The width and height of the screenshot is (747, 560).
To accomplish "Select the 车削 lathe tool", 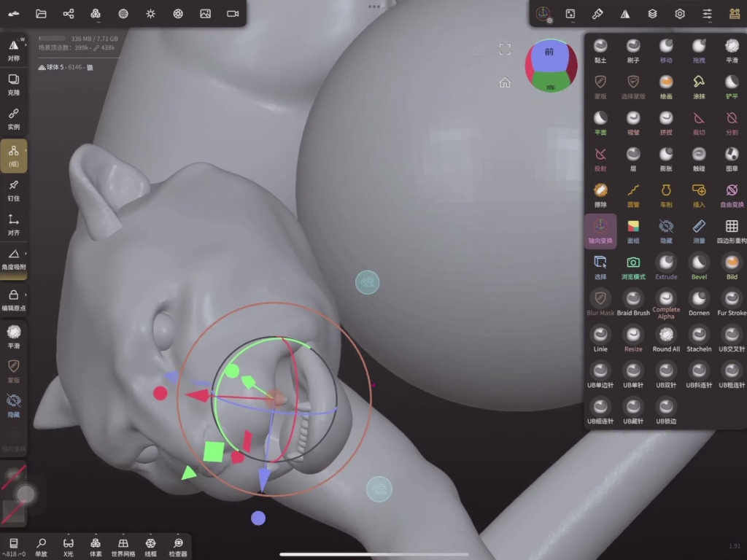I will (666, 195).
